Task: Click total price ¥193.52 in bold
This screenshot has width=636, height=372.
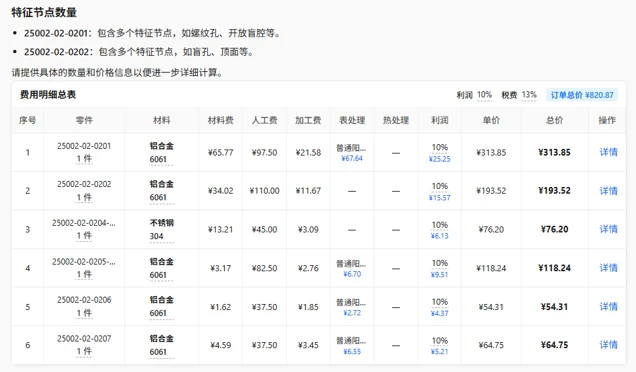Action: click(x=554, y=191)
